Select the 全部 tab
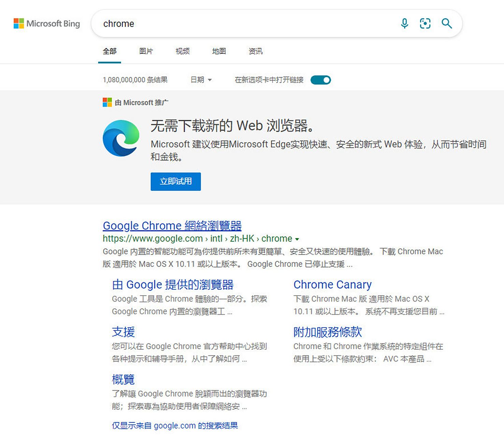The height and width of the screenshot is (437, 504). [x=110, y=51]
